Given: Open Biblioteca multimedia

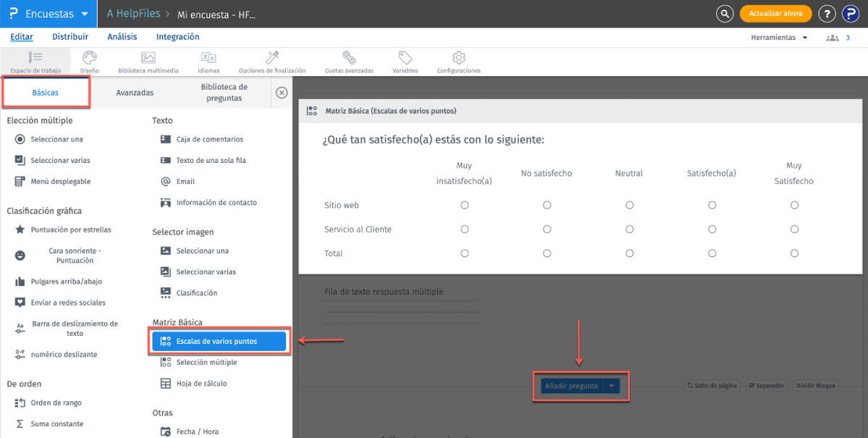Looking at the screenshot, I should [x=148, y=62].
